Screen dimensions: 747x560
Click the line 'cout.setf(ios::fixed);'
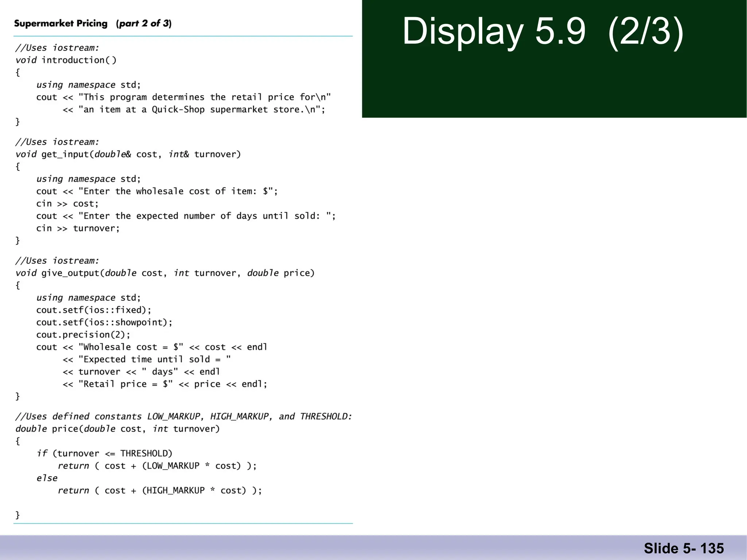coord(94,310)
